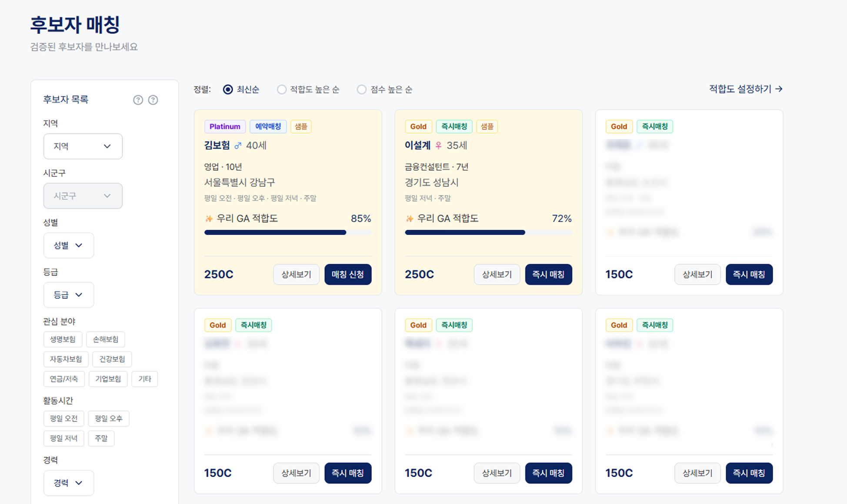Toggle the 생명보험 interest filter
The image size is (847, 504).
tap(63, 339)
